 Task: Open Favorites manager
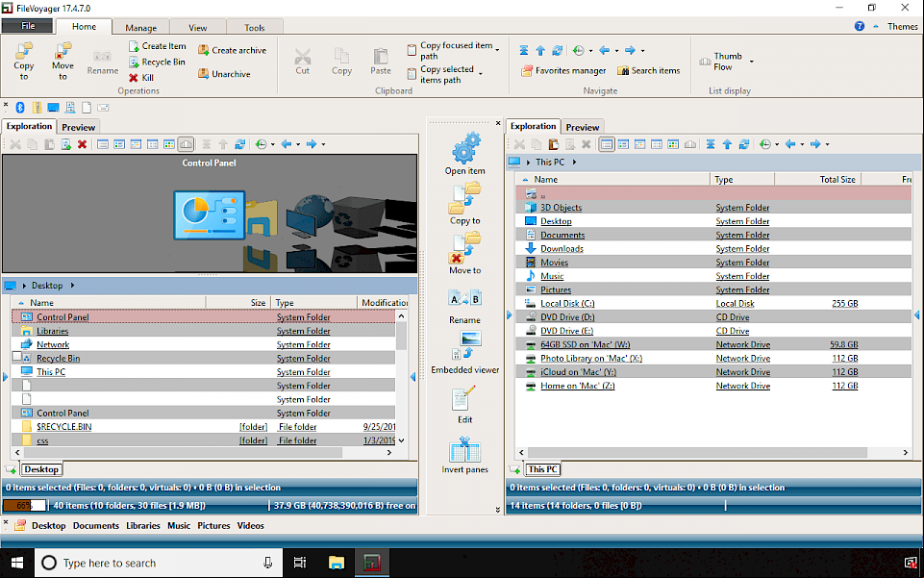(x=563, y=71)
